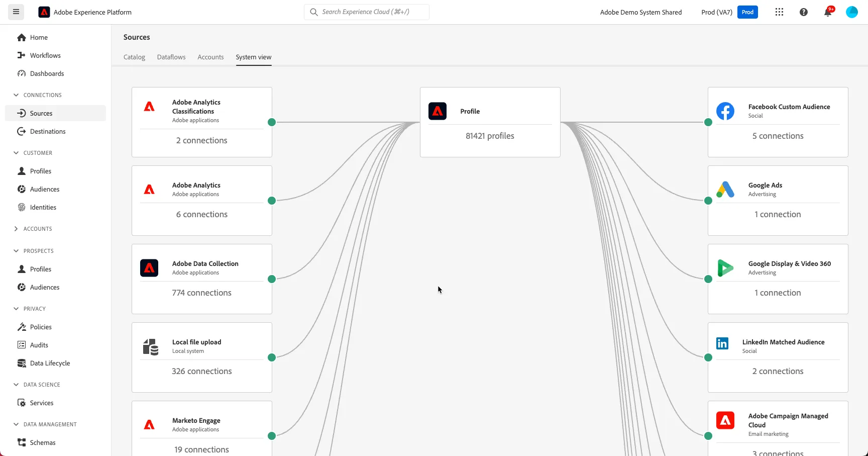Click the Prod sandbox badge
Viewport: 868px width, 456px height.
(x=747, y=12)
